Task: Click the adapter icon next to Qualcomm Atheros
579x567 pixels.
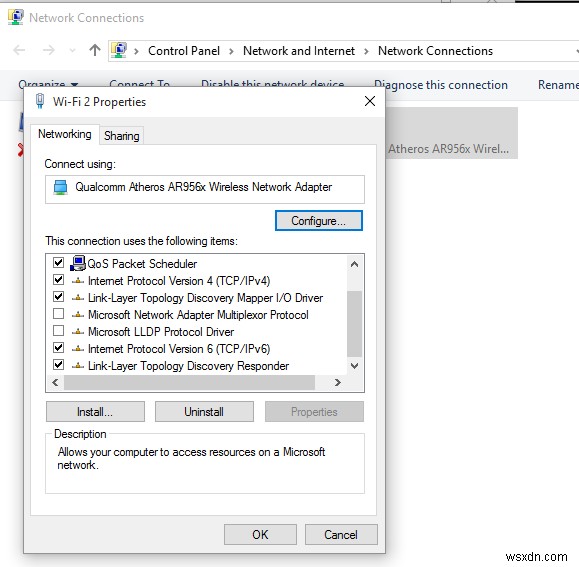Action: click(61, 187)
